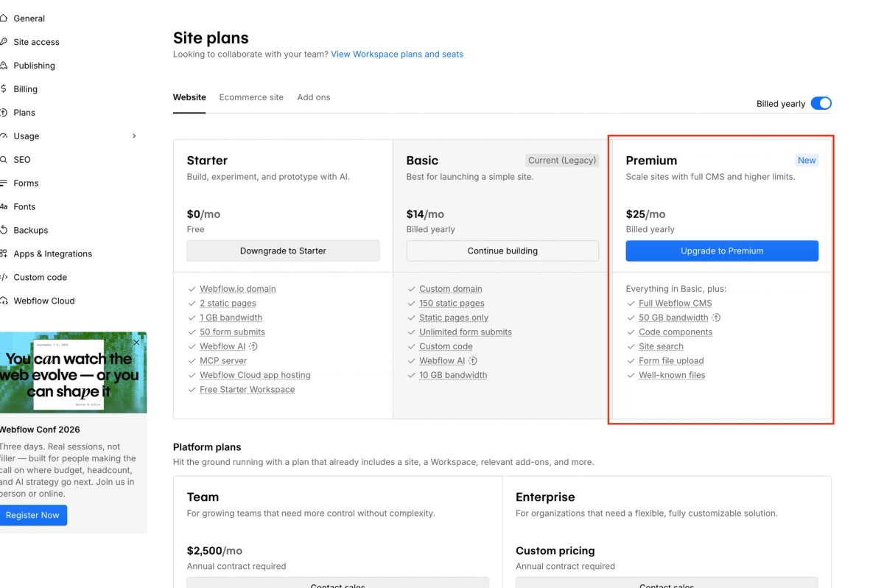Click the Code components feature
This screenshot has height=588, width=884.
click(x=676, y=332)
